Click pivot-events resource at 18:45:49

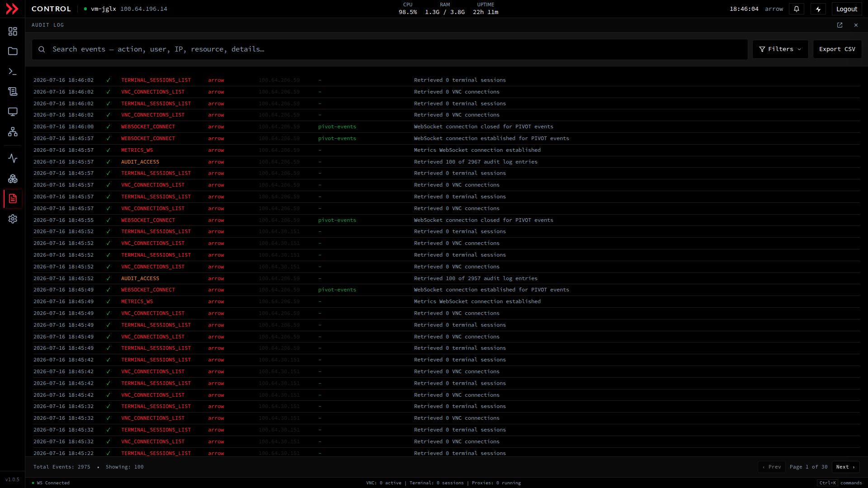[x=337, y=290]
